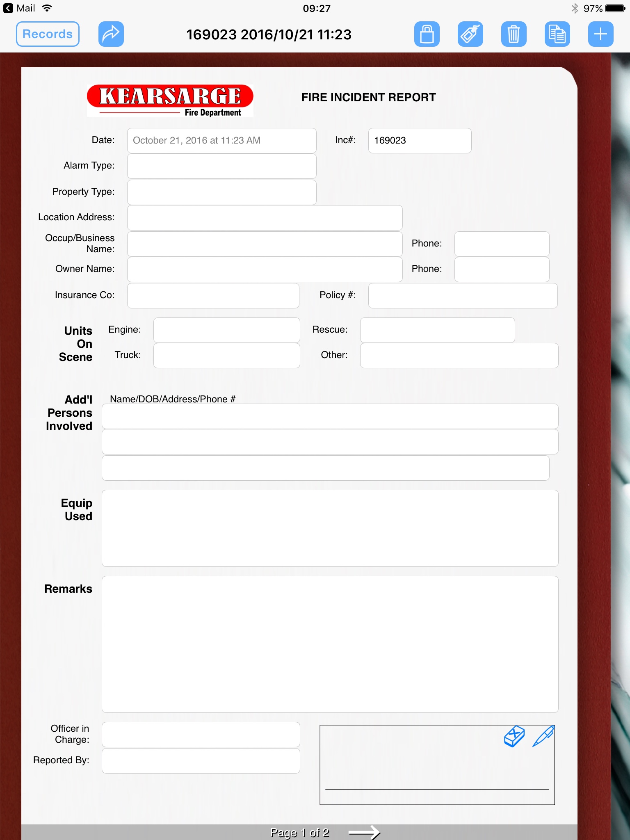Tap the Bluetooth status icon
The height and width of the screenshot is (840, 630).
[x=575, y=8]
